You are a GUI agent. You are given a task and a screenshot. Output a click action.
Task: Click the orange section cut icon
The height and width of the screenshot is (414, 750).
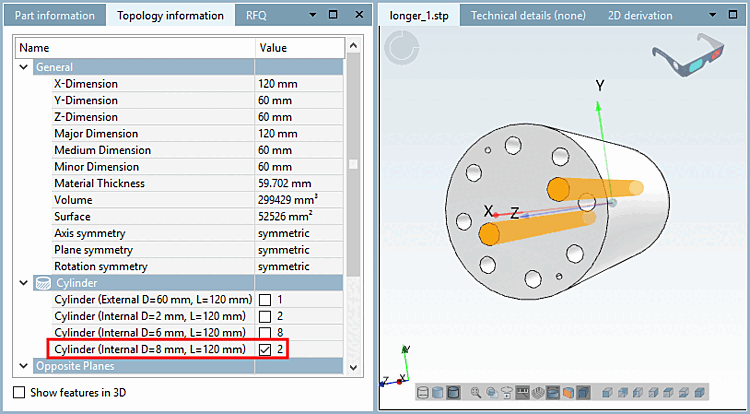(x=568, y=392)
